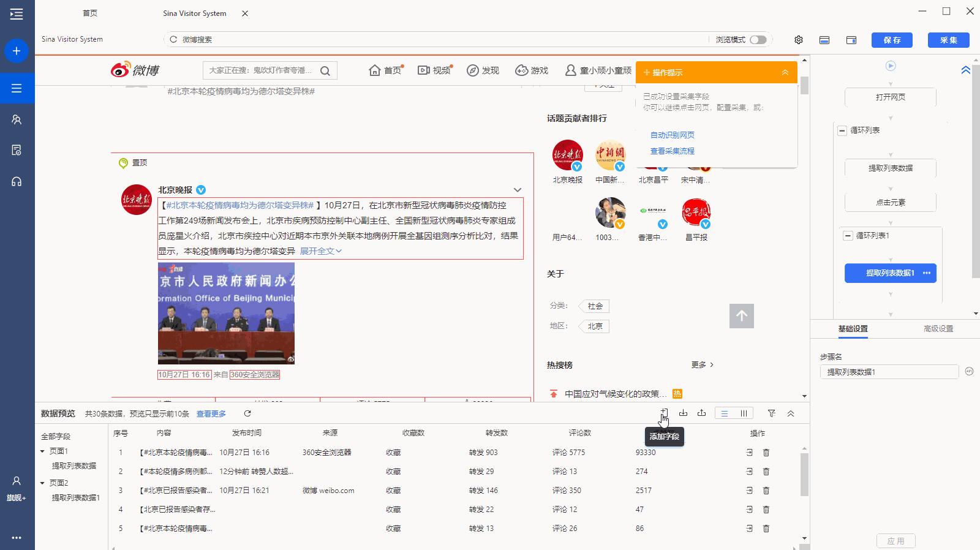
Task: Collapse the 循环列表 loop node
Action: (842, 130)
